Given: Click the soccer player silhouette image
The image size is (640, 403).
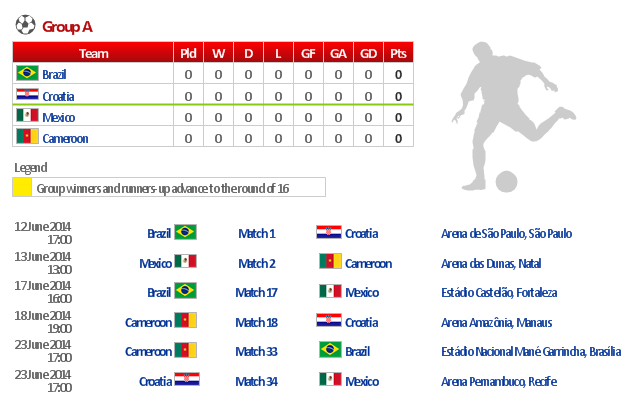Looking at the screenshot, I should coord(508,120).
